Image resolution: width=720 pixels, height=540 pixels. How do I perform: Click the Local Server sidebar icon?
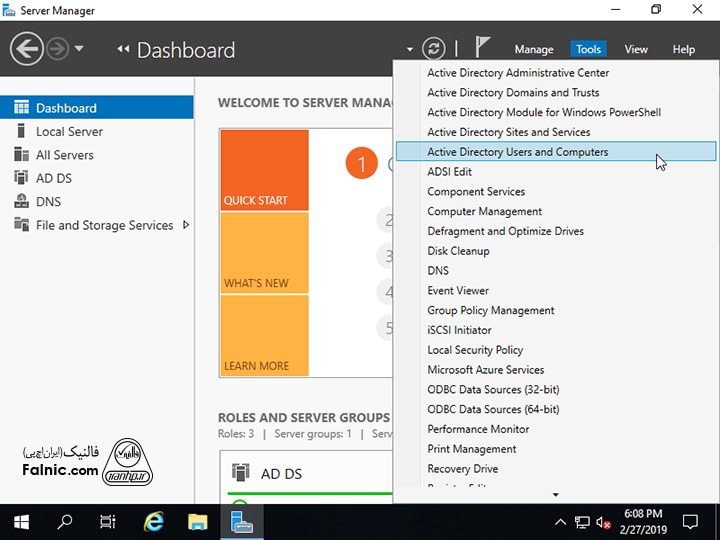[20, 131]
